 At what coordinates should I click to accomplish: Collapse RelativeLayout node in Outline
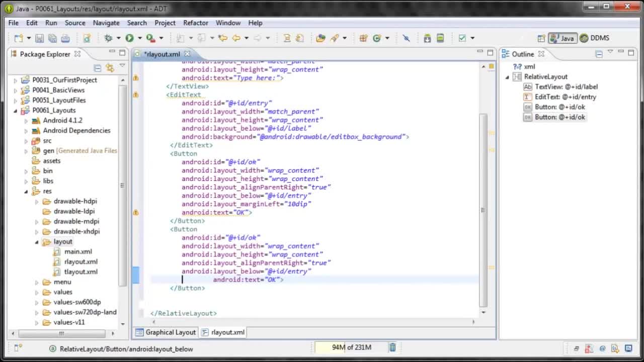pyautogui.click(x=507, y=77)
